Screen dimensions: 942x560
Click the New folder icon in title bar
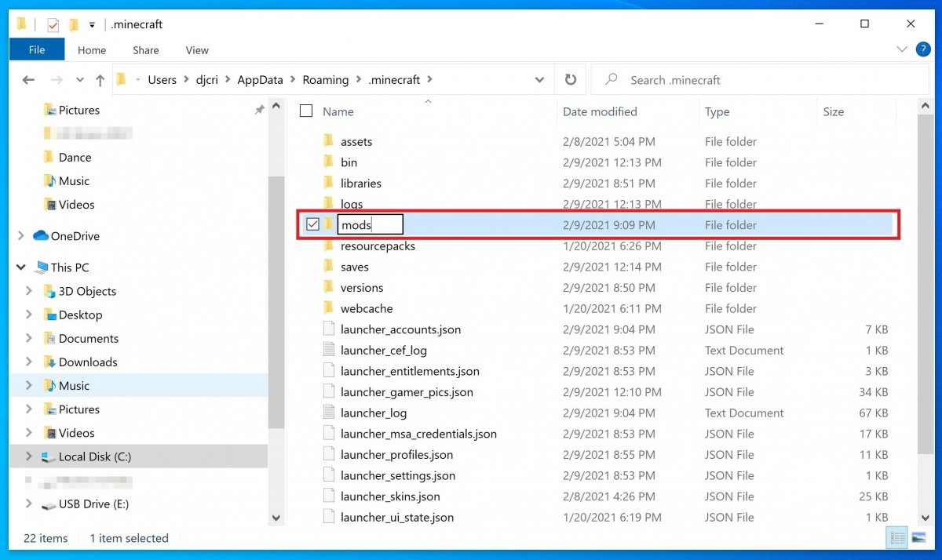click(74, 25)
